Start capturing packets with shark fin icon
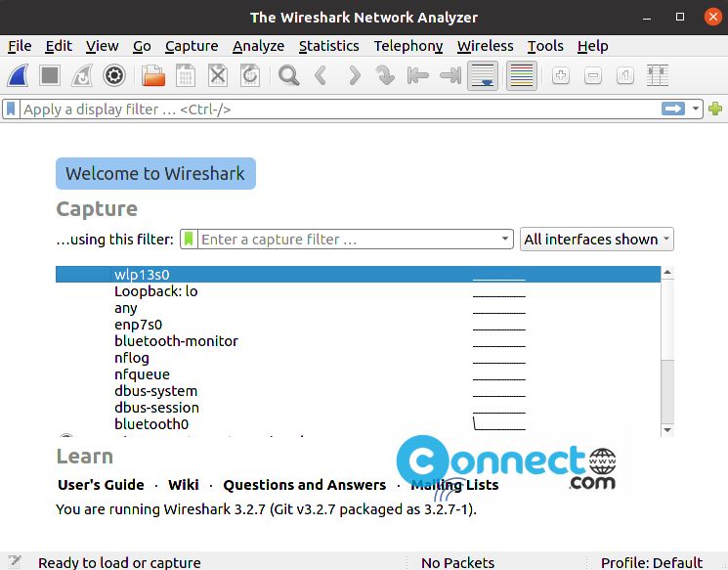The image size is (728, 570). coord(18,75)
